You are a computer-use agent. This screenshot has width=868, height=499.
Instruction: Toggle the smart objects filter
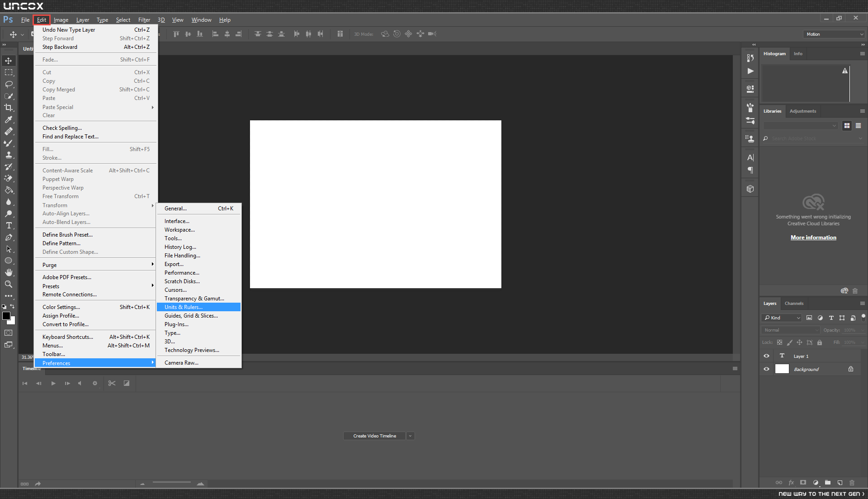coord(853,318)
